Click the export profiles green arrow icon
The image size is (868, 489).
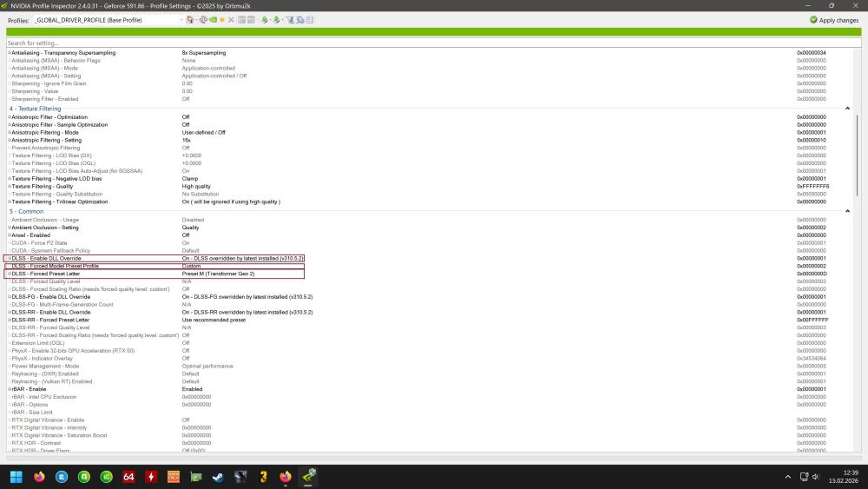[x=265, y=19]
